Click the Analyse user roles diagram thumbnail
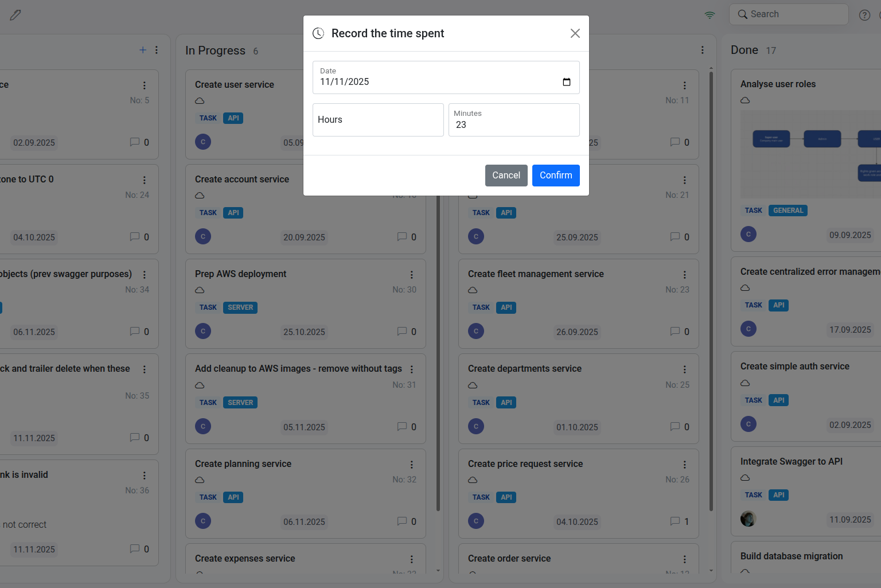The width and height of the screenshot is (881, 588). tap(810, 154)
